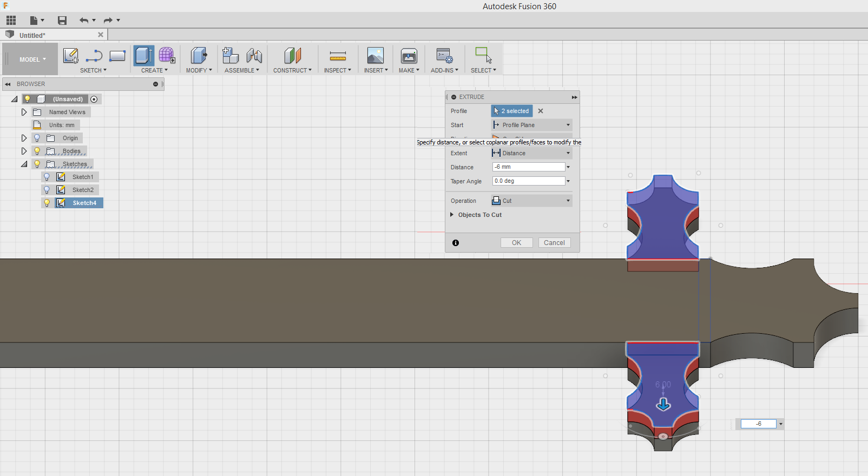Open the ASSEMBLE menu
This screenshot has height=476, width=868.
click(242, 70)
